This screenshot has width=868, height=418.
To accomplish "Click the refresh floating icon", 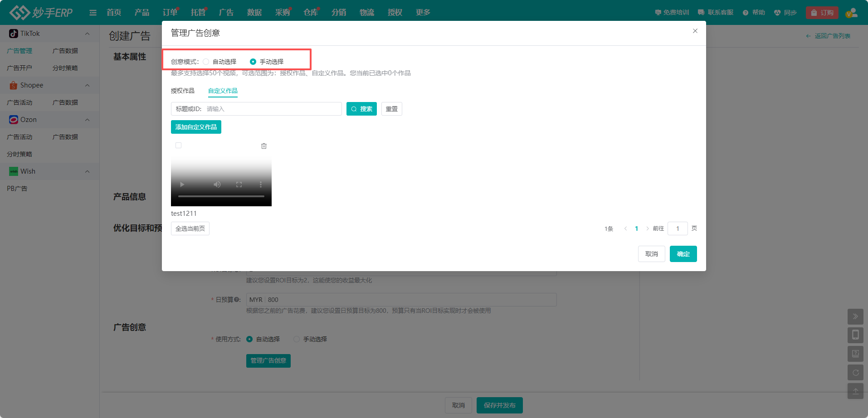I will pyautogui.click(x=855, y=373).
